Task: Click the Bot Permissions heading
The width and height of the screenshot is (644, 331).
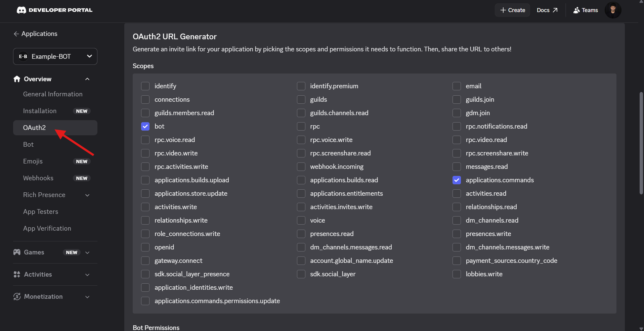Action: (x=156, y=328)
